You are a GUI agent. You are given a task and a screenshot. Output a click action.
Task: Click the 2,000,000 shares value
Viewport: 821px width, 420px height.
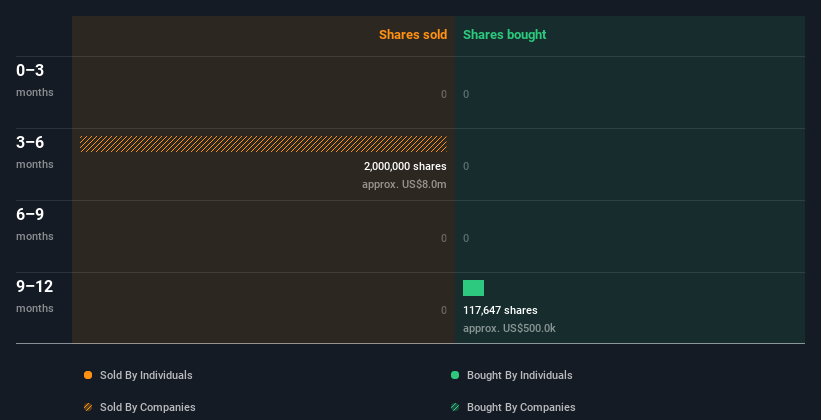click(405, 167)
